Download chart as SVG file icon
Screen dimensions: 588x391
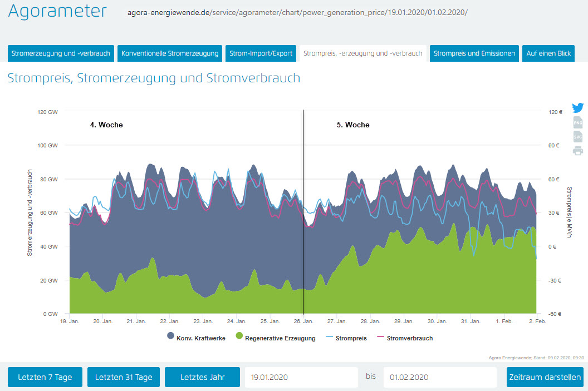(x=577, y=137)
